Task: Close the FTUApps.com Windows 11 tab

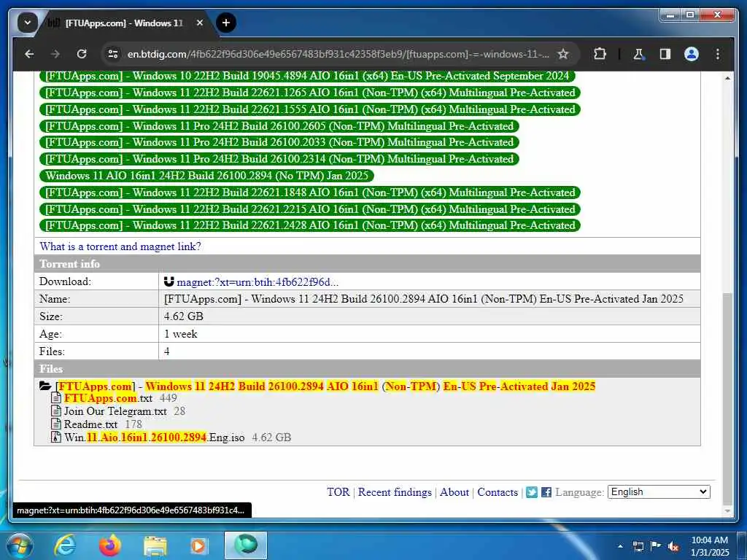Action: coord(200,23)
